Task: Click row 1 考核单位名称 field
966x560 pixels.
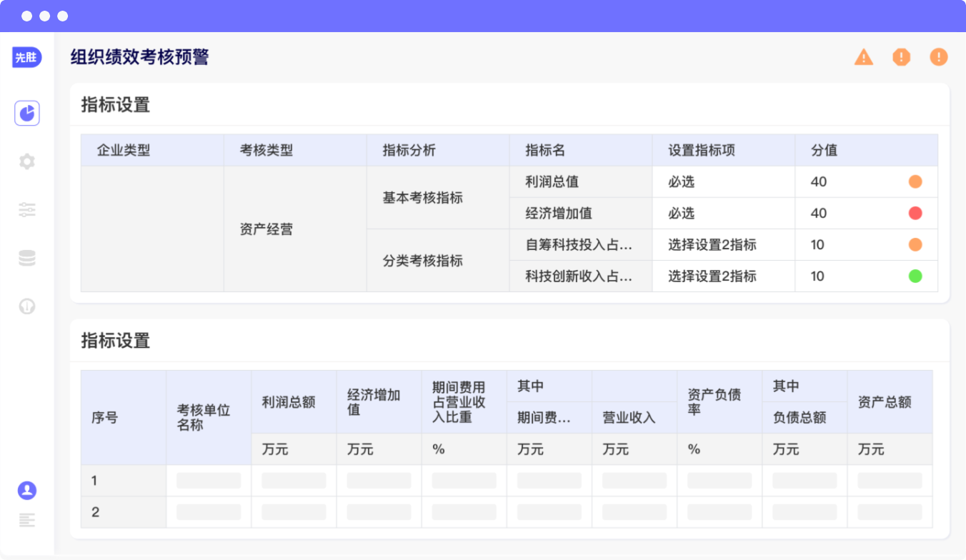Action: [209, 481]
